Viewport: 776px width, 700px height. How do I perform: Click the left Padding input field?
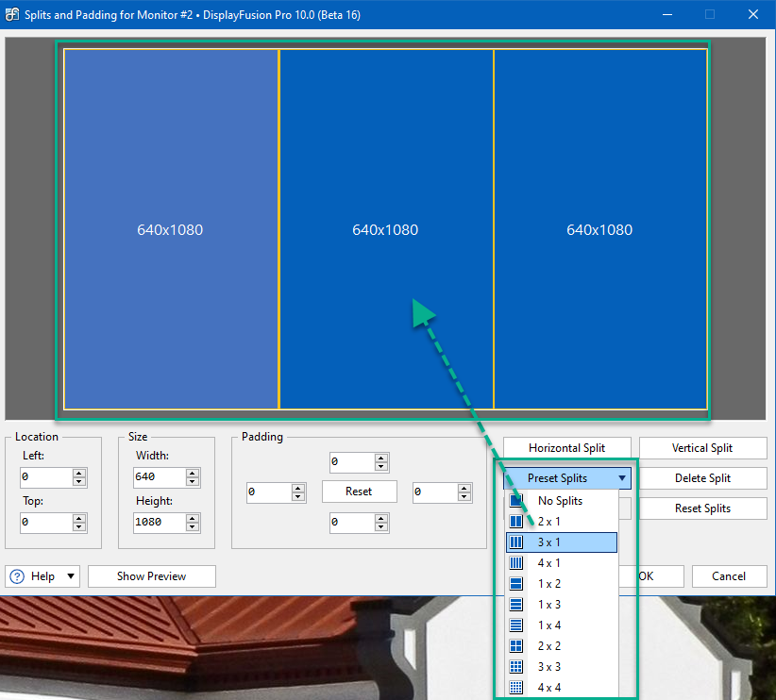269,492
